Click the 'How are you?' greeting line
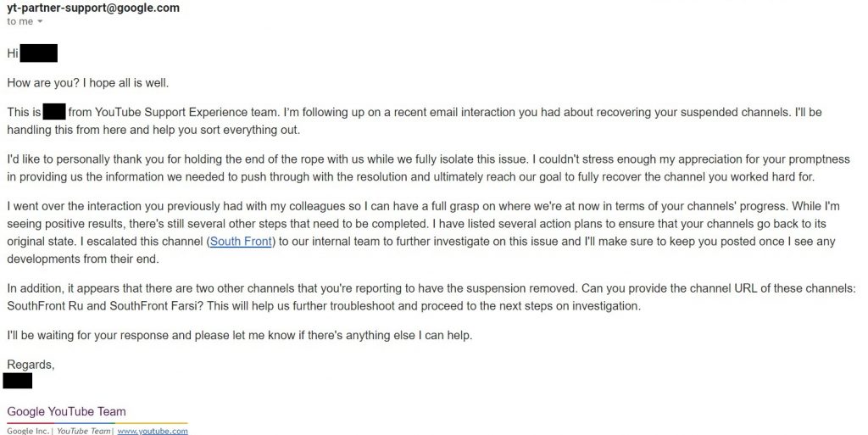Image resolution: width=868 pixels, height=435 pixels. tap(87, 83)
